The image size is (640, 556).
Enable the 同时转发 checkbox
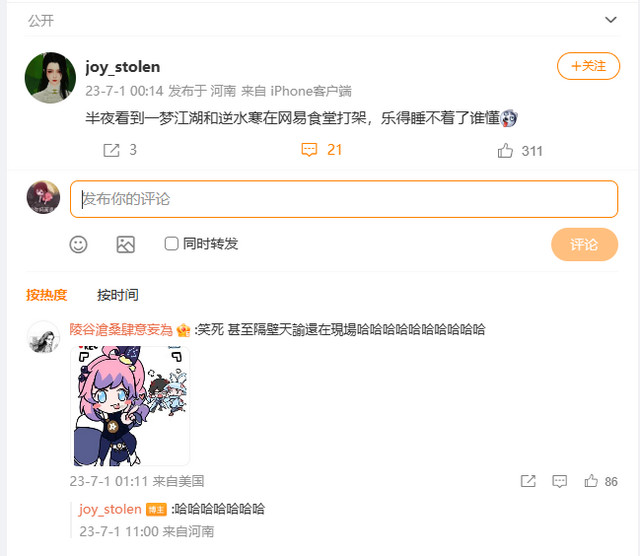tap(171, 244)
